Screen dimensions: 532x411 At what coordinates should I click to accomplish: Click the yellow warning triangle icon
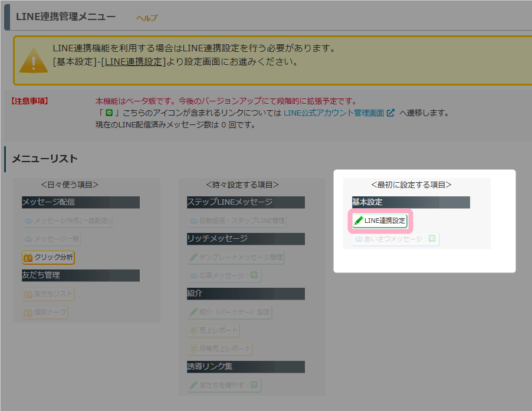tap(34, 60)
